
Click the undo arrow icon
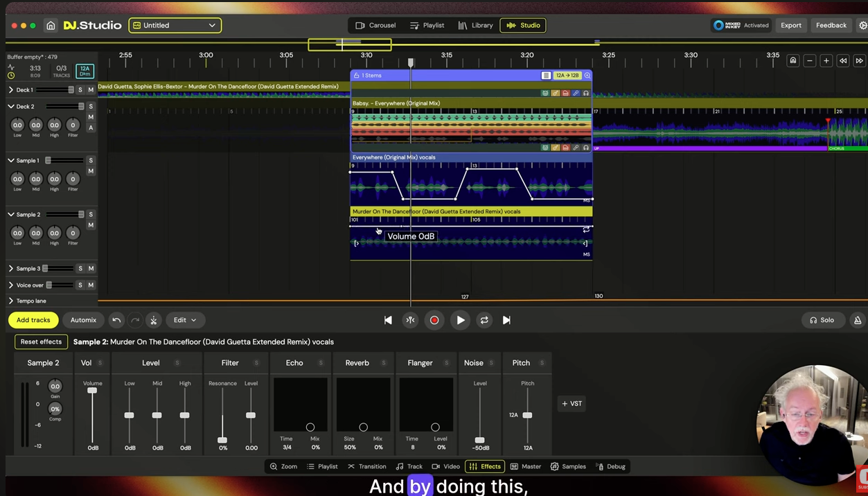click(x=116, y=320)
